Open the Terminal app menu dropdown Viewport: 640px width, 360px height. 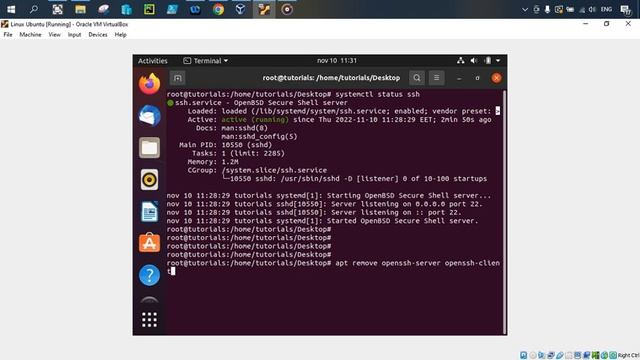click(x=206, y=61)
